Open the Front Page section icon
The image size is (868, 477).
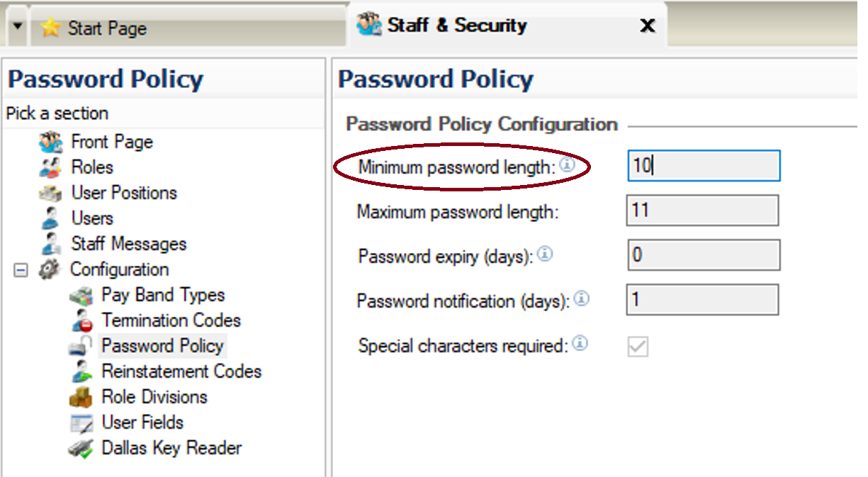pyautogui.click(x=50, y=142)
